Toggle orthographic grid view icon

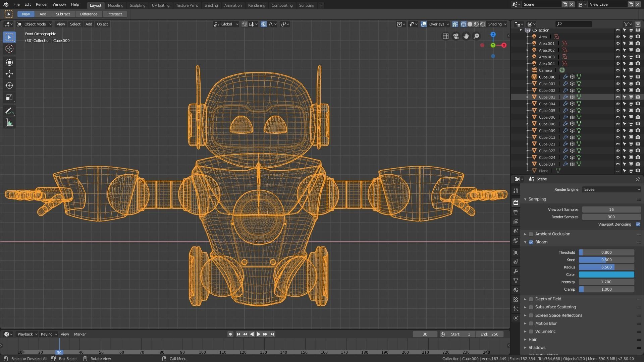(446, 36)
